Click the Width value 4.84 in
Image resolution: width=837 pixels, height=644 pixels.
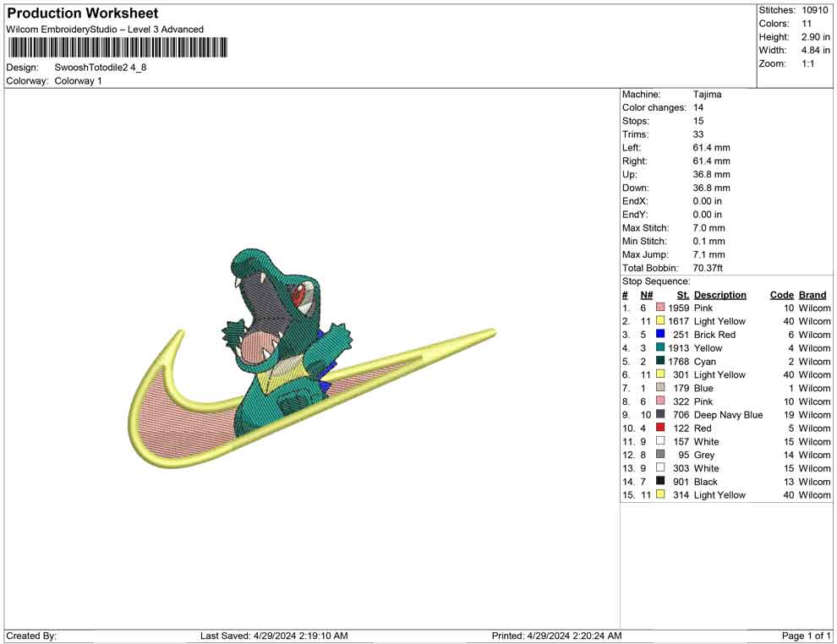[815, 50]
